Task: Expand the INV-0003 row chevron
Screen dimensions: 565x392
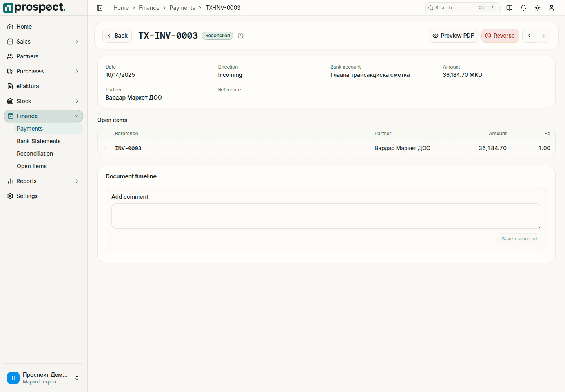Action: pos(105,148)
